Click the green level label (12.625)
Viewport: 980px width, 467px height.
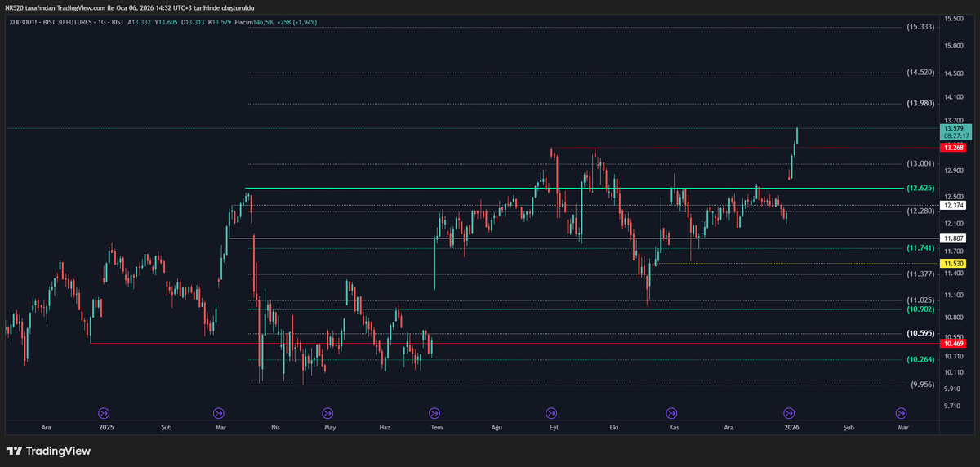point(920,188)
